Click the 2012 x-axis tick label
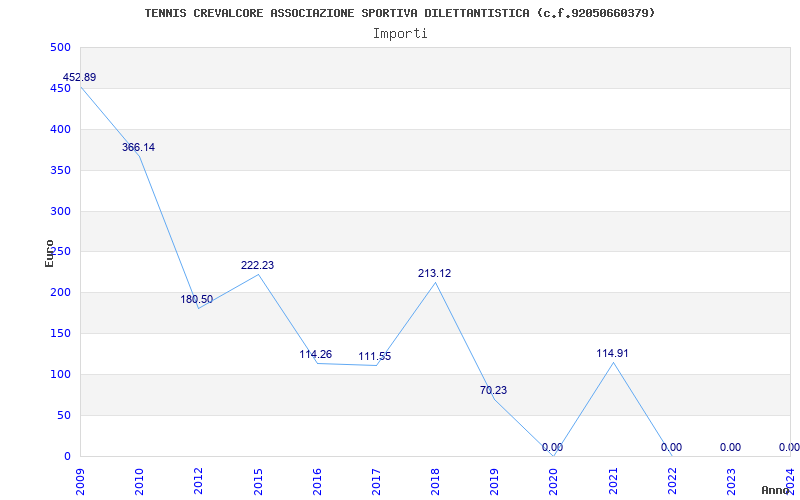 (x=198, y=481)
